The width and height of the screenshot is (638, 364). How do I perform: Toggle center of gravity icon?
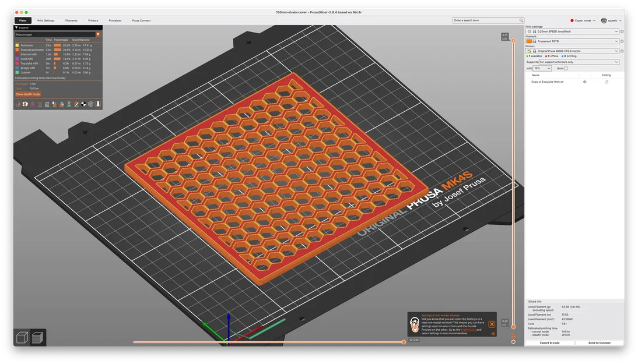click(84, 104)
